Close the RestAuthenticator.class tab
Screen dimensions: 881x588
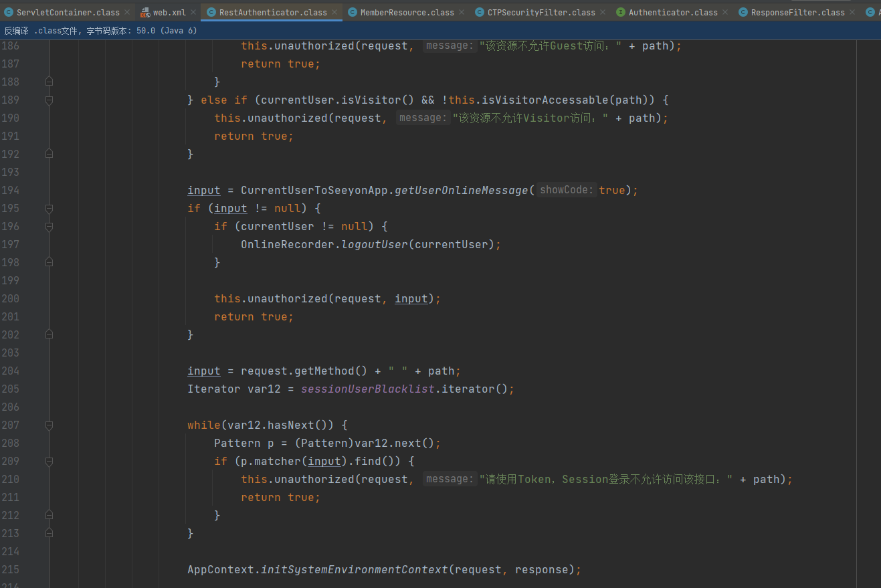click(x=334, y=12)
